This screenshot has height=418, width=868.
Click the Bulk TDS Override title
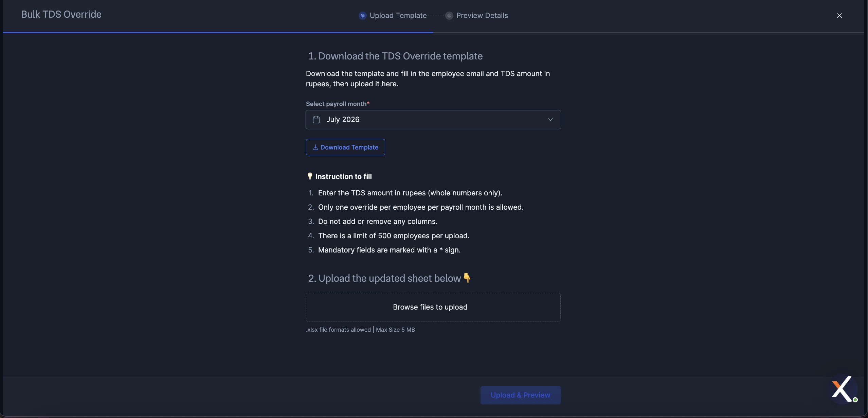tap(61, 14)
